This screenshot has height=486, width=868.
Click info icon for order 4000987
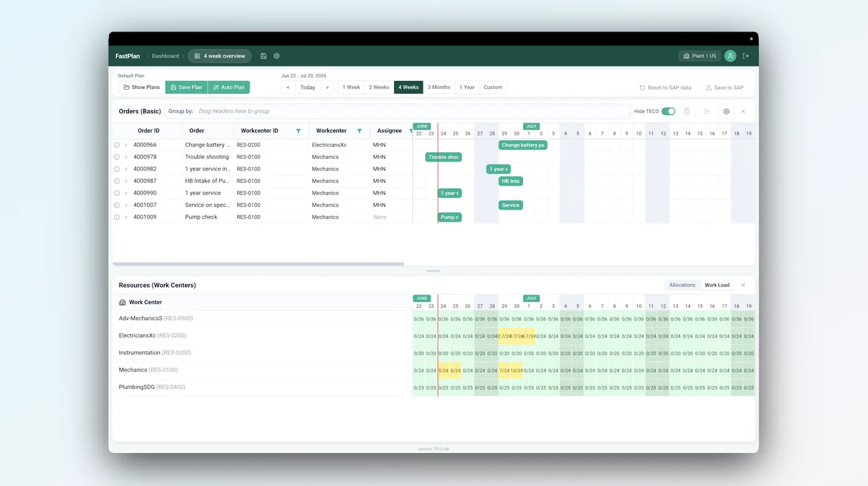coord(117,181)
